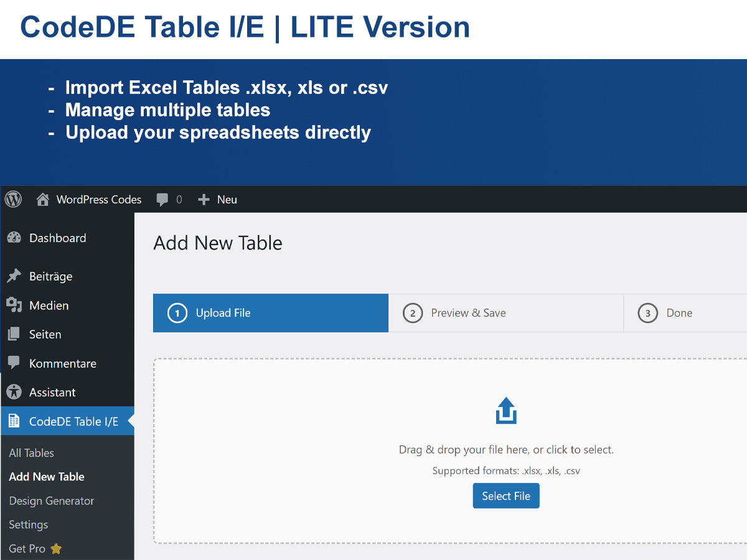Click the home icon beside WordPress Codes
This screenshot has height=560, width=747.
click(43, 199)
